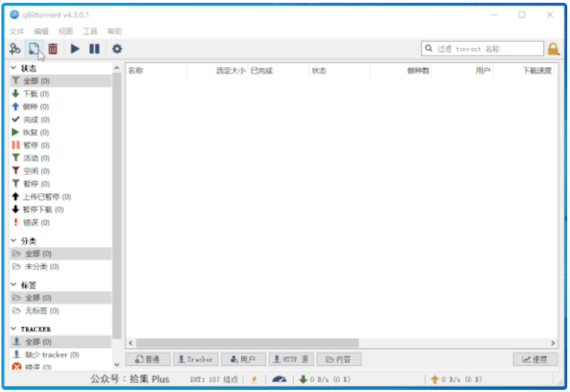Open the 编辑 menu
Image resolution: width=570 pixels, height=392 pixels.
tap(41, 31)
